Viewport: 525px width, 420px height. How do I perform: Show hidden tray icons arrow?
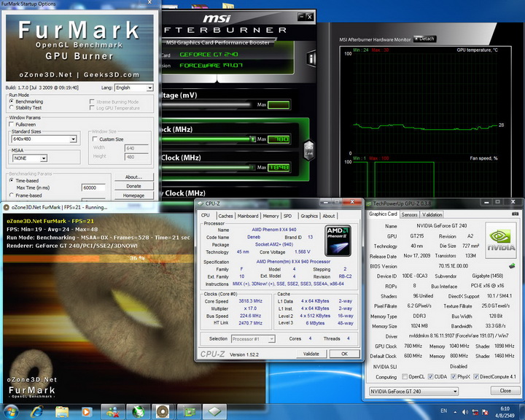455,412
